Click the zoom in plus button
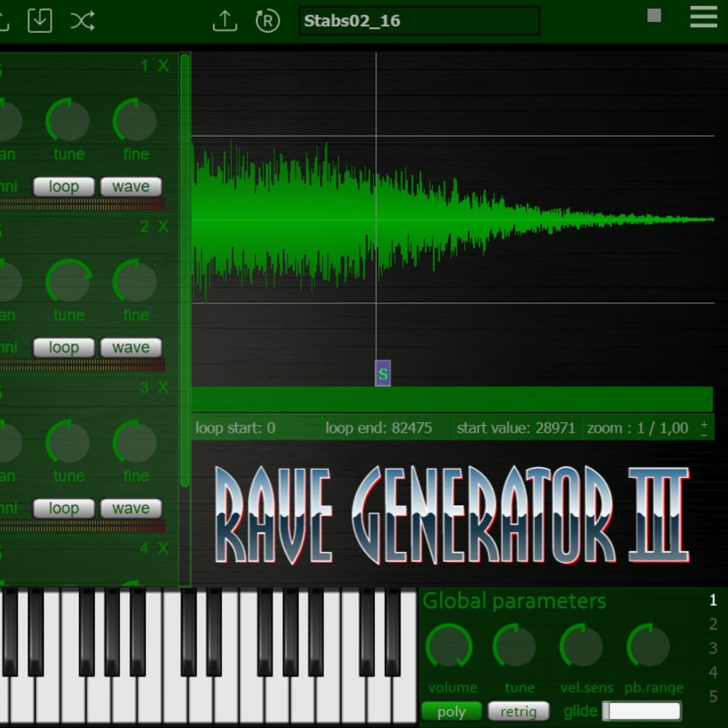The width and height of the screenshot is (728, 728). tap(704, 423)
